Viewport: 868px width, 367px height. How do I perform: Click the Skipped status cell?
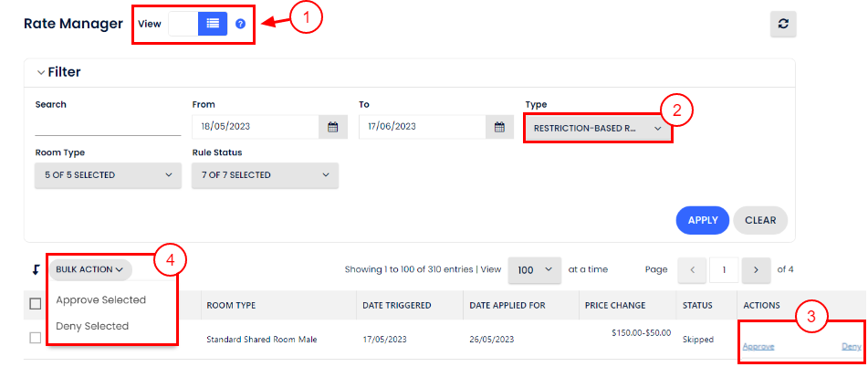tap(698, 340)
